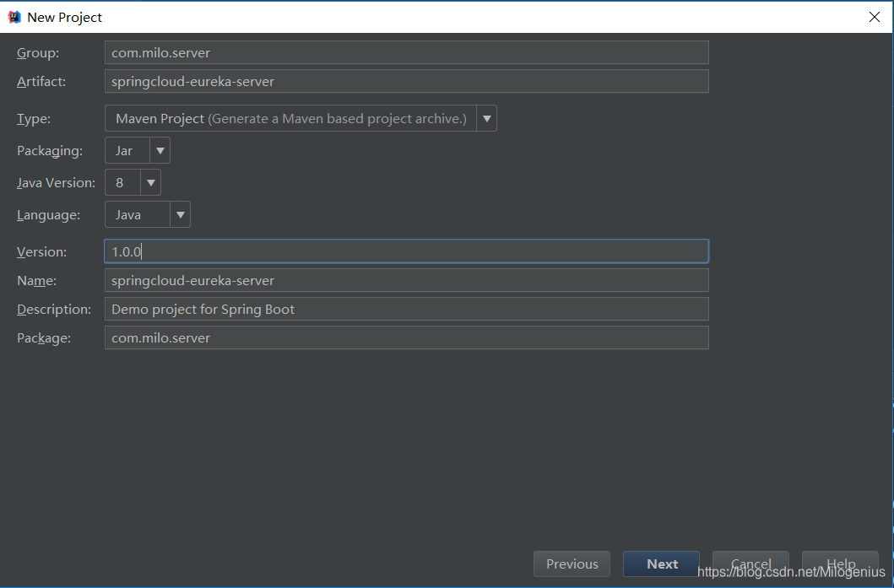This screenshot has height=588, width=894.
Task: Click the Artifact label
Action: pyautogui.click(x=41, y=82)
